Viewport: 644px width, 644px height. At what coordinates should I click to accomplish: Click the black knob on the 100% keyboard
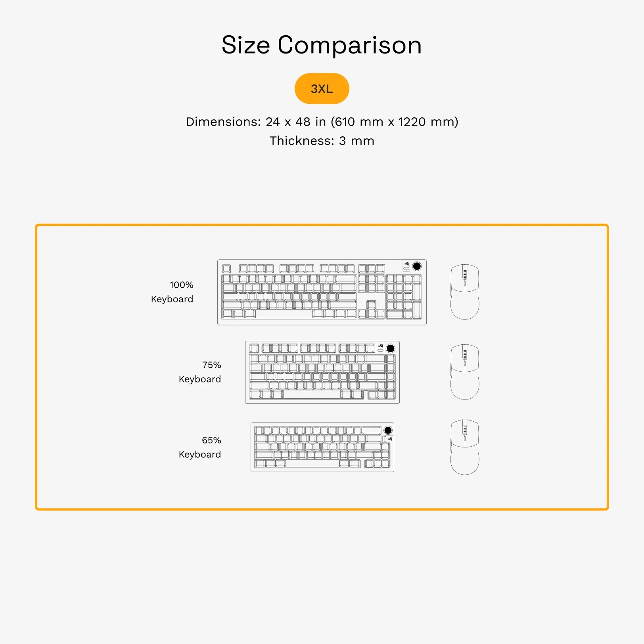tap(417, 266)
